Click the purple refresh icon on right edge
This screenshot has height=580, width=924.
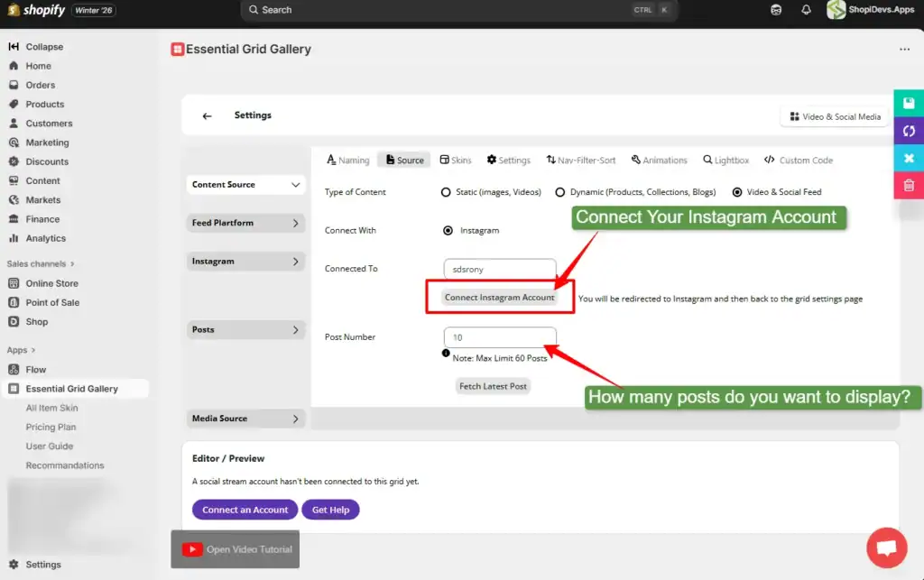tap(909, 131)
